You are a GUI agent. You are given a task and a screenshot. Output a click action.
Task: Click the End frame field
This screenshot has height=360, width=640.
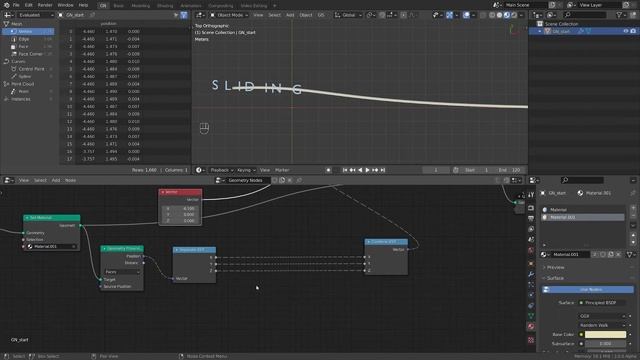tap(509, 170)
